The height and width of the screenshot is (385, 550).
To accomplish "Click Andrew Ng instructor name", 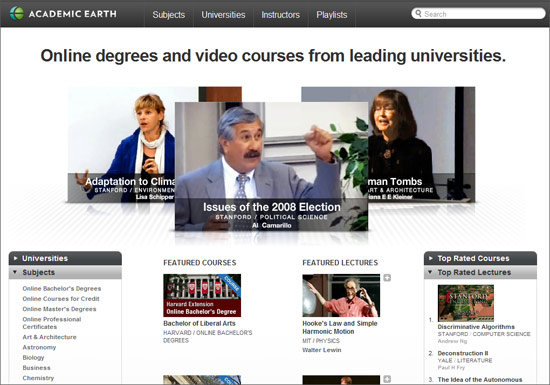I will pyautogui.click(x=452, y=341).
